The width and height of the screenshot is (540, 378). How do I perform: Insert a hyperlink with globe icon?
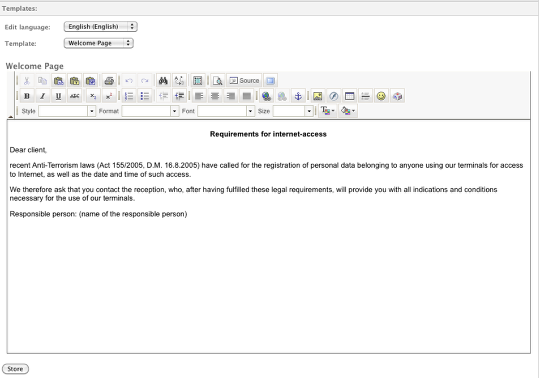pos(266,96)
